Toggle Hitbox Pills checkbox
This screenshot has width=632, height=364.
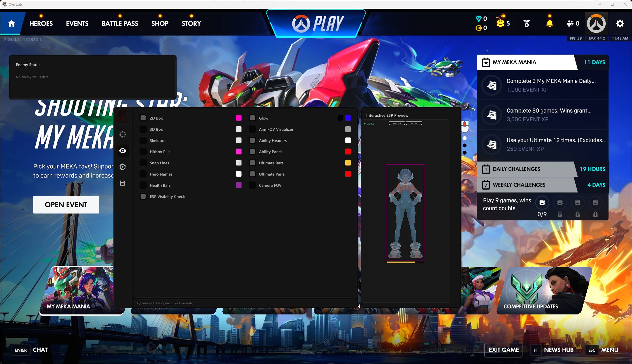point(143,151)
